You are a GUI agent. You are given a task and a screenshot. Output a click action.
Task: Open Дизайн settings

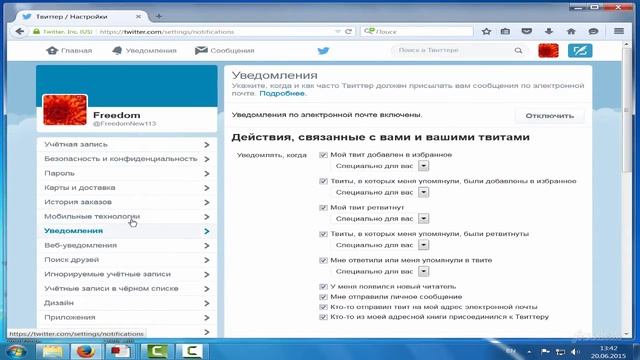point(127,303)
